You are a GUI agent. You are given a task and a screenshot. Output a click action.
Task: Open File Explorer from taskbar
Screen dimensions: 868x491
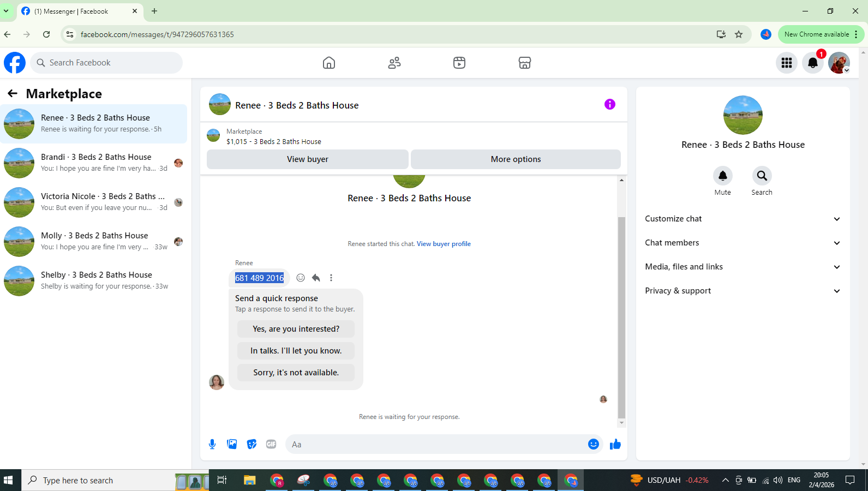pos(249,480)
